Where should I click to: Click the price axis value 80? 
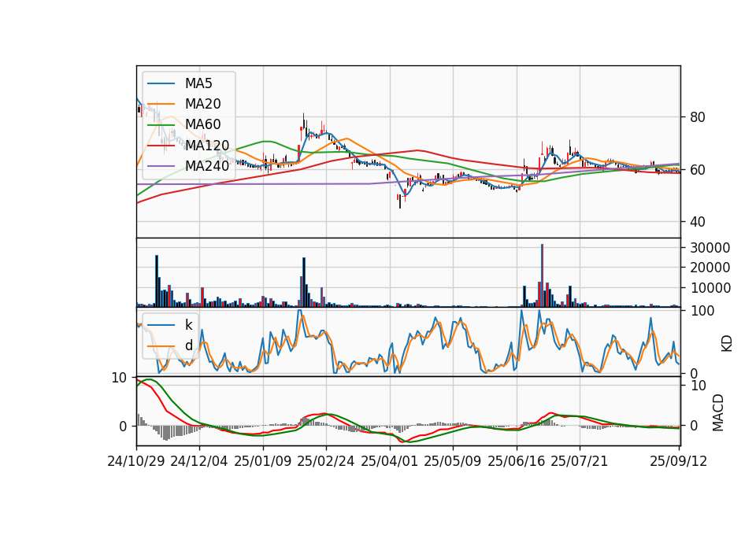point(698,117)
